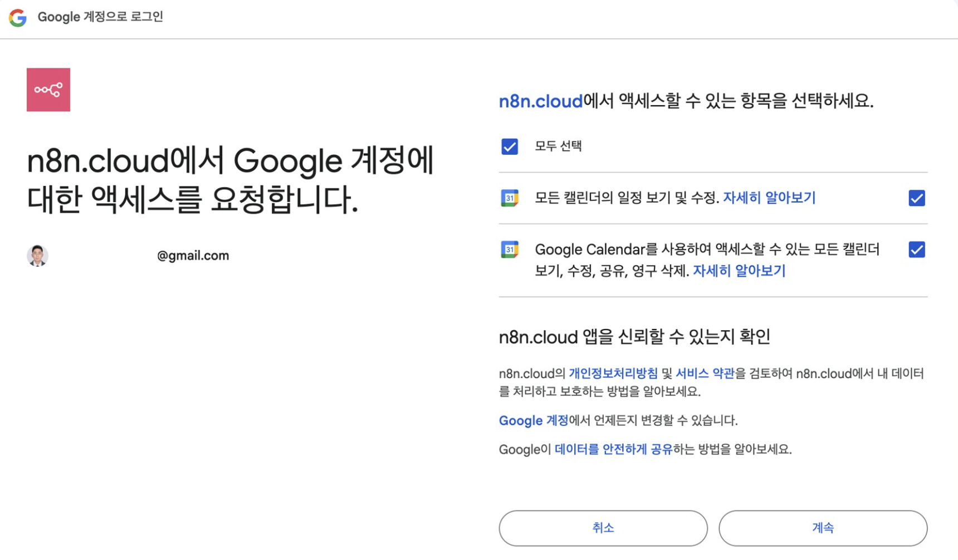Toggle the 모두 선택 checkbox
The height and width of the screenshot is (560, 958).
510,146
